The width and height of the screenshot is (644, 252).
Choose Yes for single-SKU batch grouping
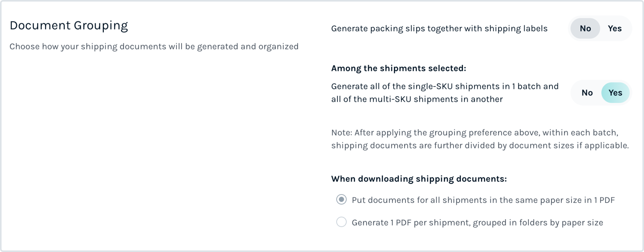(x=615, y=93)
